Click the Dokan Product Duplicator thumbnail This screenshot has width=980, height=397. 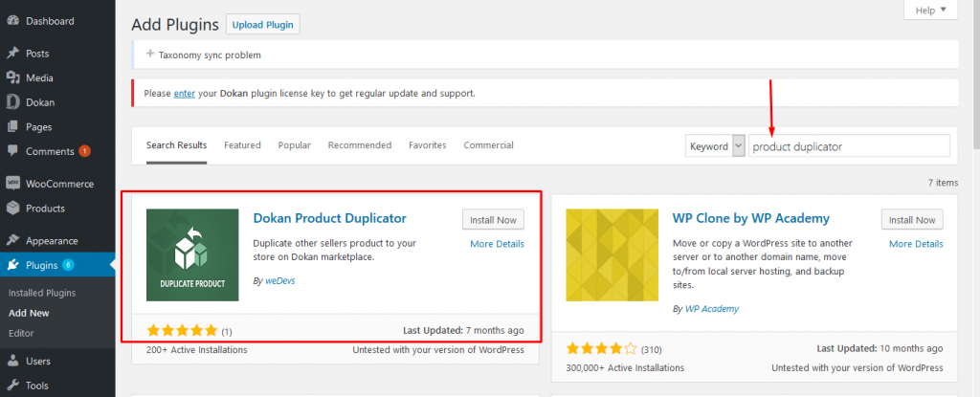pyautogui.click(x=192, y=255)
